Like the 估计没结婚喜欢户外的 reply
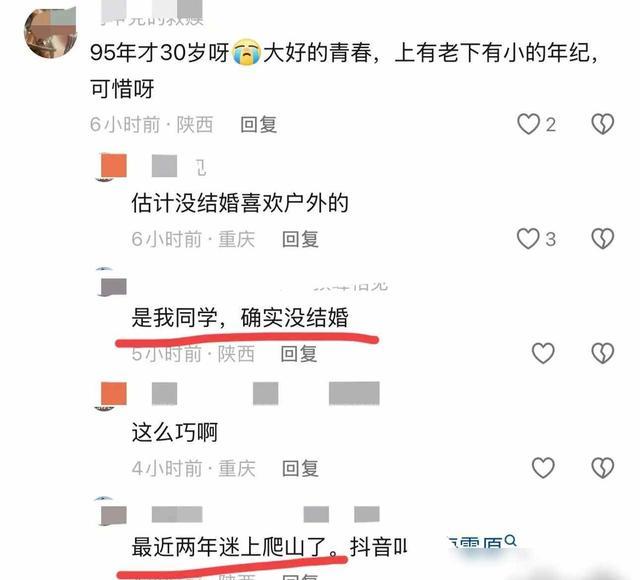 click(528, 239)
